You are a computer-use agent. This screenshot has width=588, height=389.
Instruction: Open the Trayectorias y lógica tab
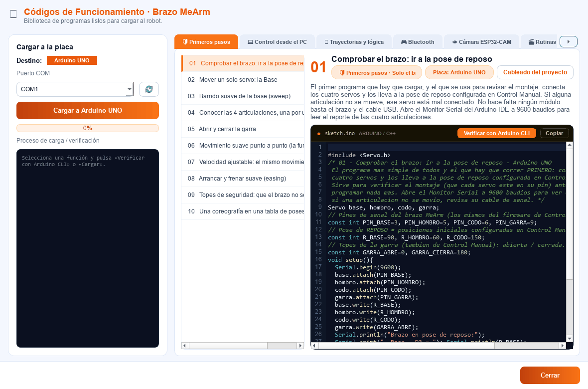pyautogui.click(x=354, y=42)
